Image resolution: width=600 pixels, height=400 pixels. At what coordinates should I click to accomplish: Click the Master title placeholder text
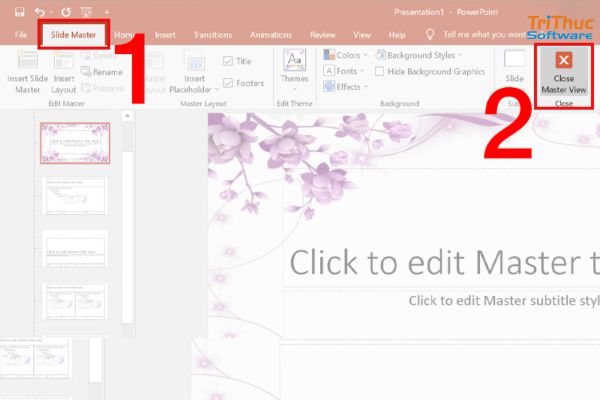click(445, 263)
